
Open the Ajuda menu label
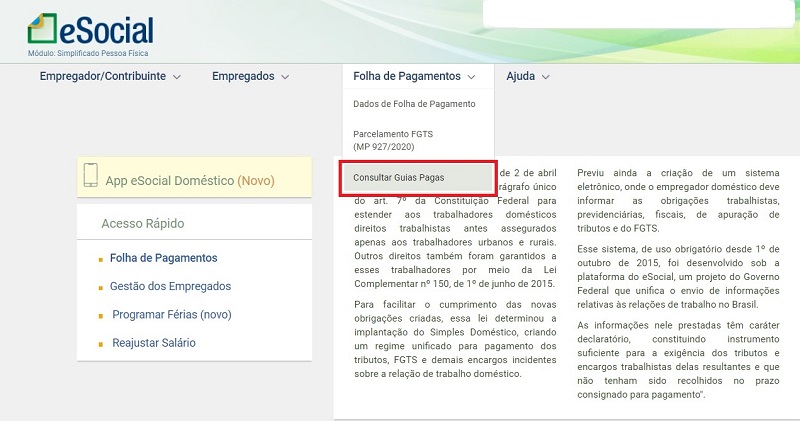(520, 76)
